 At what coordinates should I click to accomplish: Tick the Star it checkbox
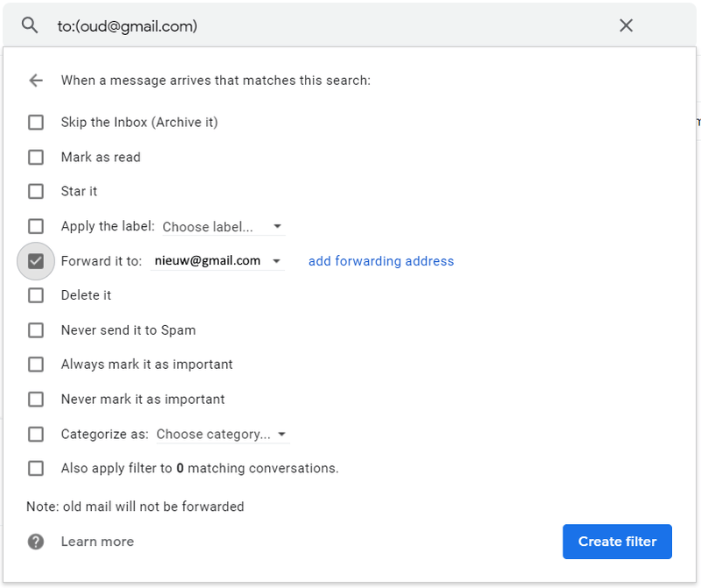coord(36,191)
